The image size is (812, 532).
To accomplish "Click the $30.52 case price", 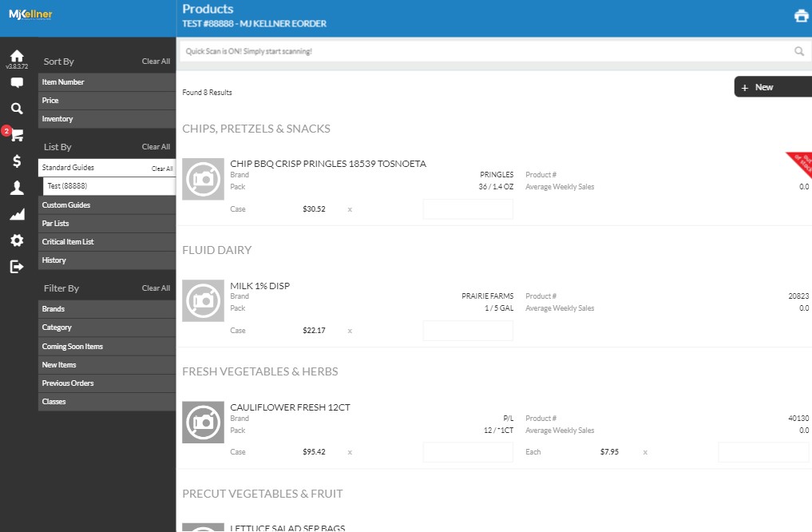I will pos(314,209).
